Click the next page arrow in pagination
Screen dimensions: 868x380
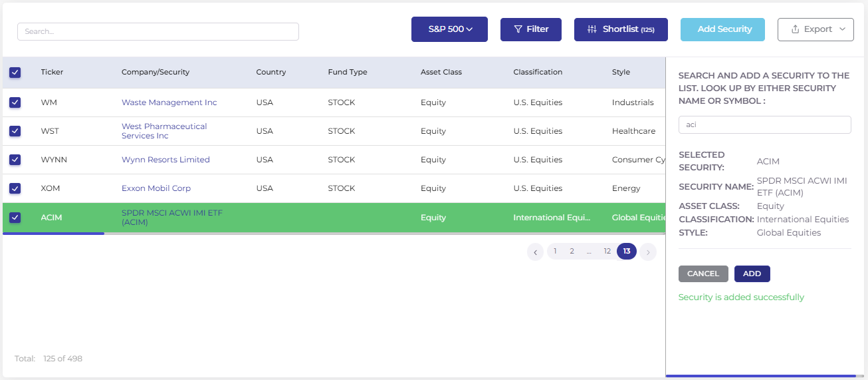tap(648, 252)
